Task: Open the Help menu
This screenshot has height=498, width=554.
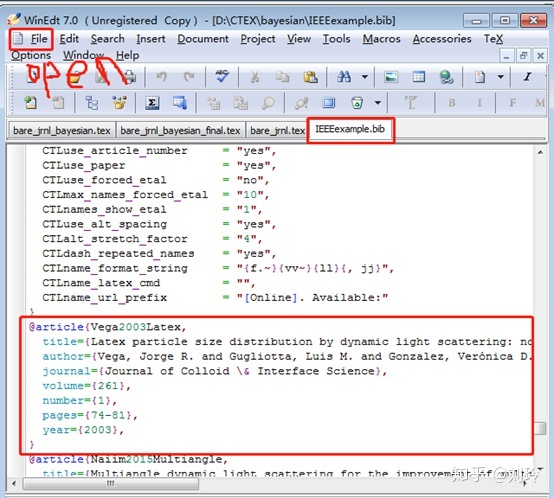Action: [128, 55]
